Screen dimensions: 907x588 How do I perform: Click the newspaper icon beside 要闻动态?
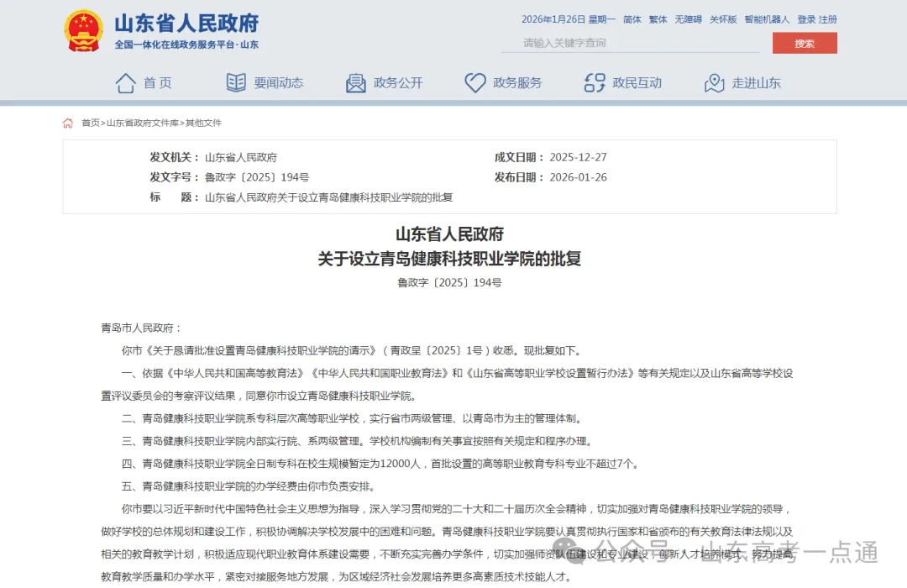[236, 83]
